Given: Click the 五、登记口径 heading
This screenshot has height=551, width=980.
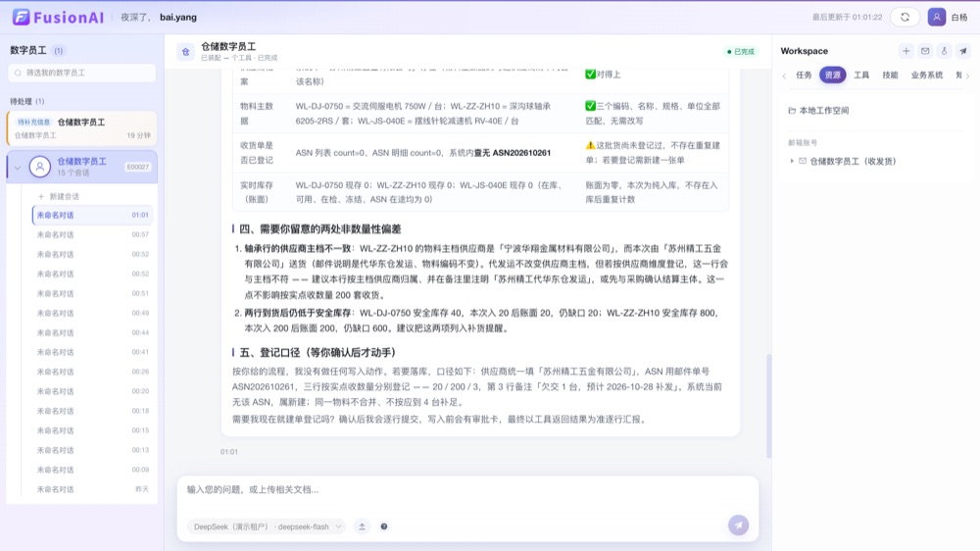Looking at the screenshot, I should pos(318,353).
